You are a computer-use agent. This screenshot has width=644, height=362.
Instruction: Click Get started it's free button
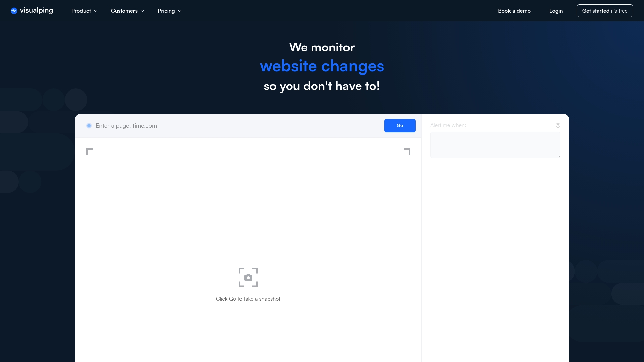point(605,11)
